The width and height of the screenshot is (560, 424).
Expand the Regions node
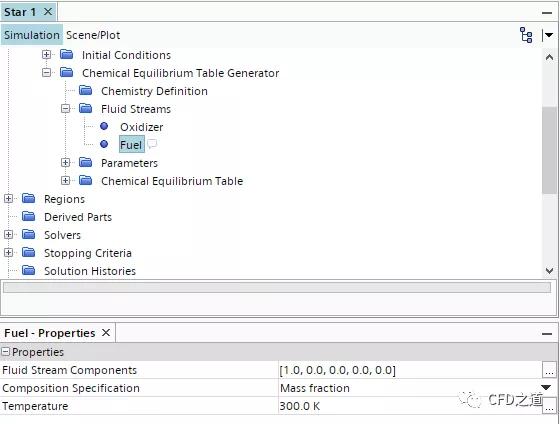click(8, 198)
